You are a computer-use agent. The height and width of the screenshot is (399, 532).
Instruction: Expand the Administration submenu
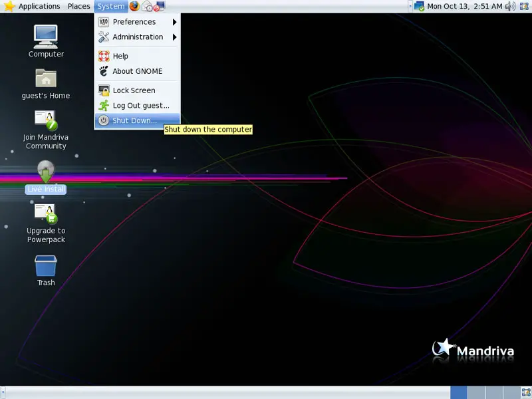[x=138, y=37]
